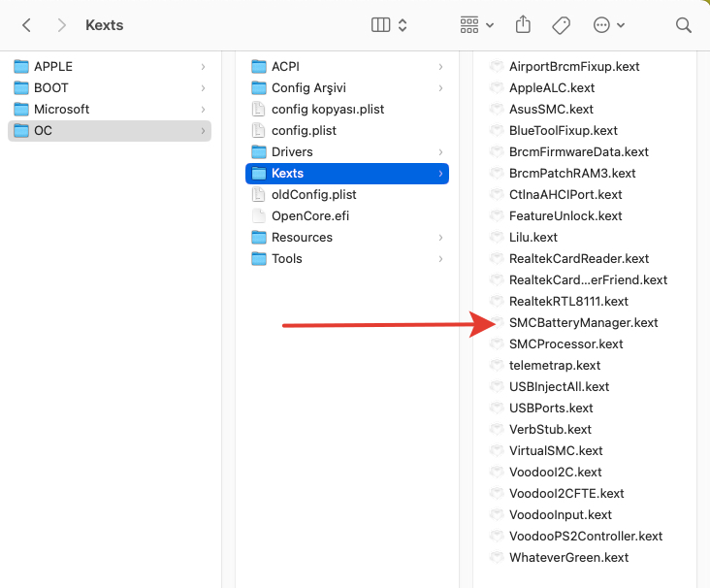Select the ACPI folder

coord(285,67)
